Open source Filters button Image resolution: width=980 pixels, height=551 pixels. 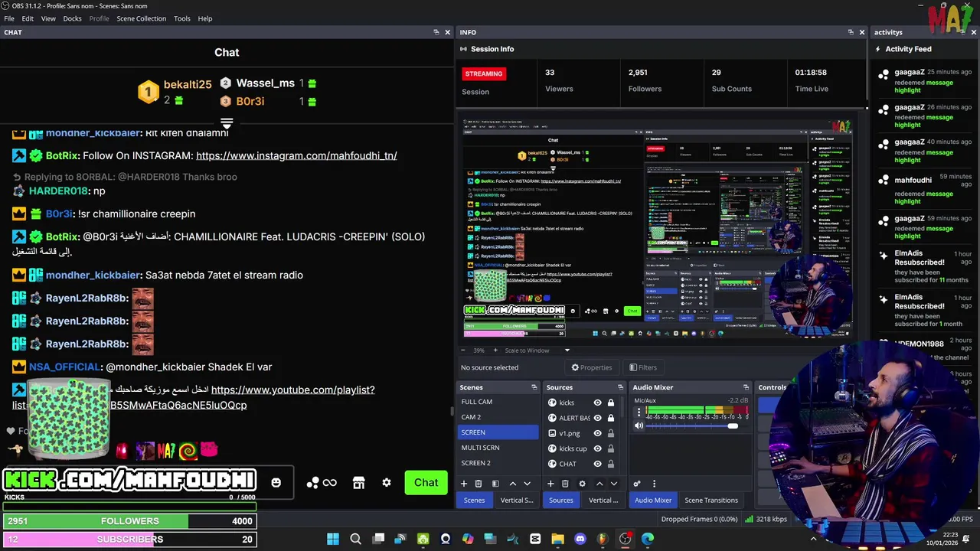click(643, 367)
